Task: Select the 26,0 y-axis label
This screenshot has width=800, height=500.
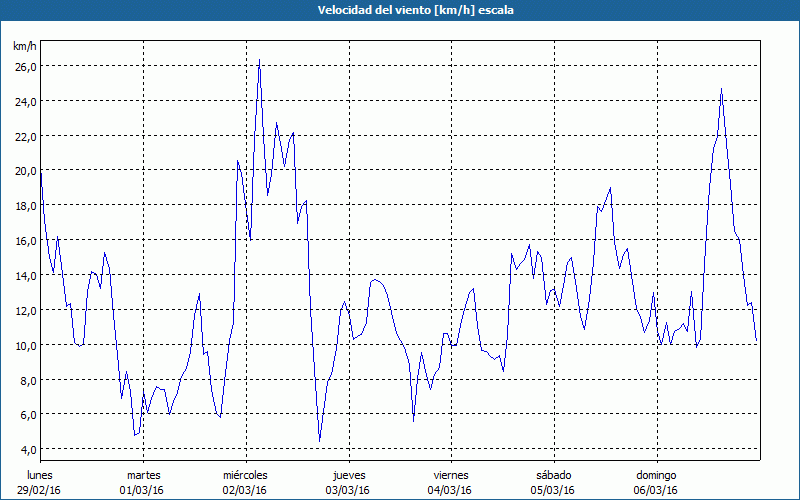Action: [x=25, y=66]
